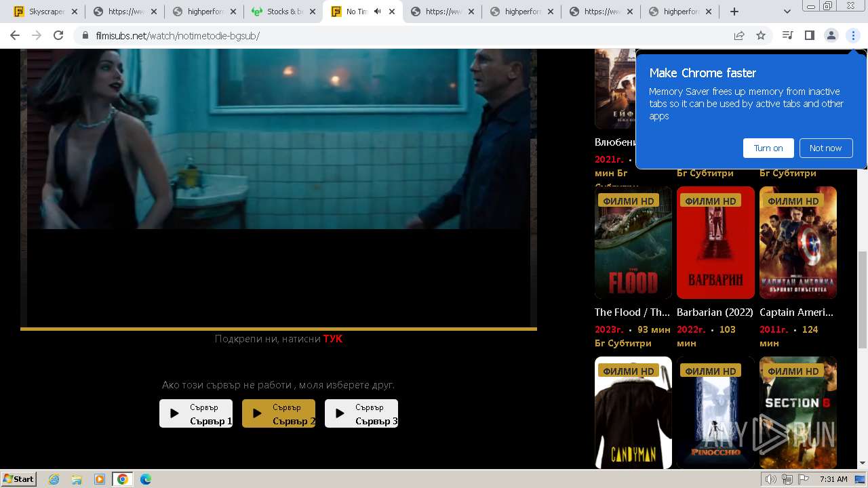This screenshot has width=868, height=488.
Task: Click the 7:31 AM system clock
Action: (833, 479)
